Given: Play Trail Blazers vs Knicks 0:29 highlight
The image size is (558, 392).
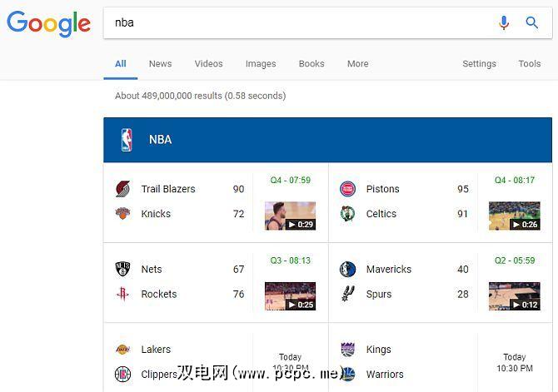Looking at the screenshot, I should 290,216.
